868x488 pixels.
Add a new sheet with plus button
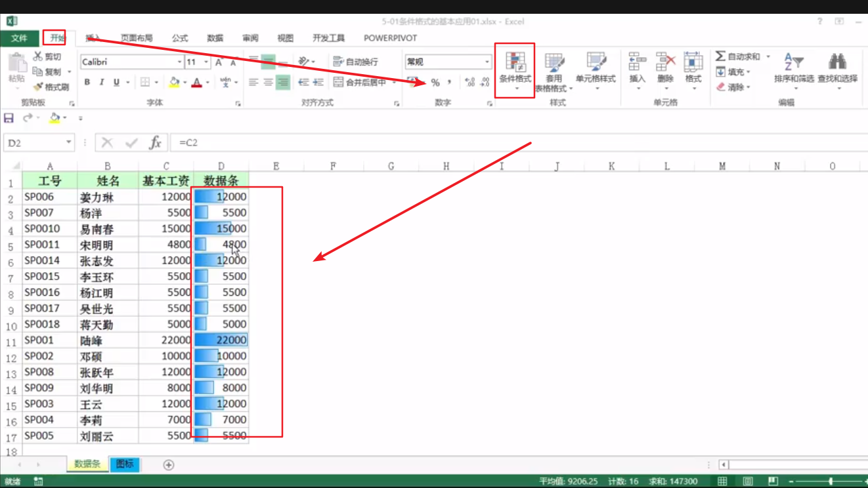[x=169, y=464]
